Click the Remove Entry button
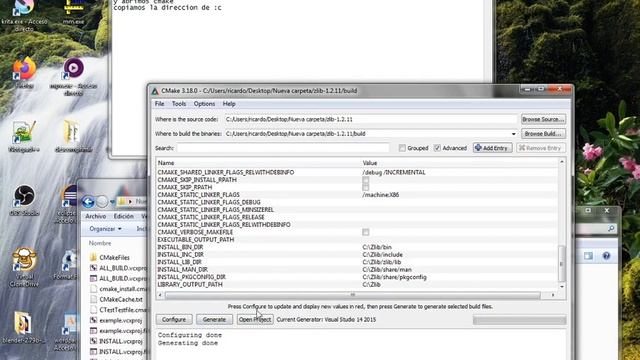The image size is (640, 360). pos(541,148)
